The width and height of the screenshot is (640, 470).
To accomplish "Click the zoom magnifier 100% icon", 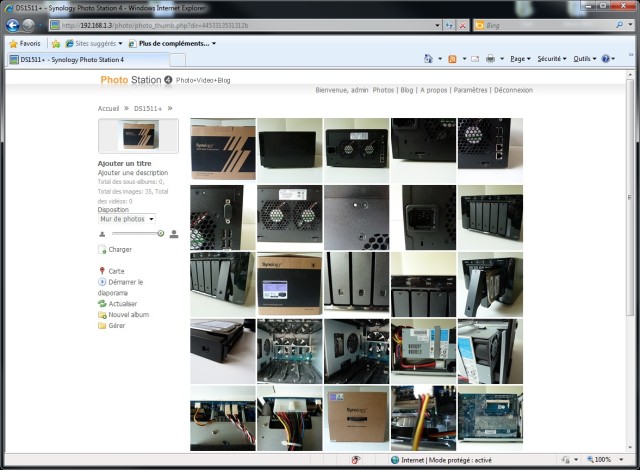I will (x=591, y=459).
